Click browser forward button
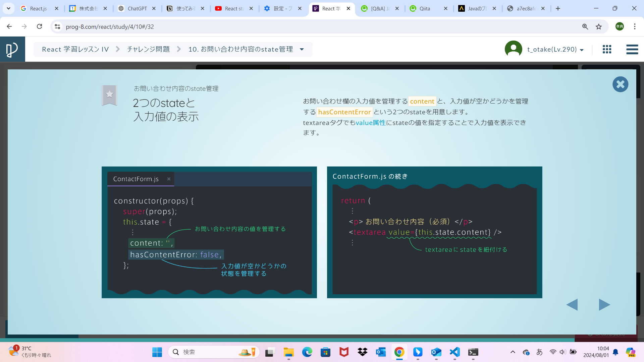Image resolution: width=644 pixels, height=362 pixels. coord(24,26)
